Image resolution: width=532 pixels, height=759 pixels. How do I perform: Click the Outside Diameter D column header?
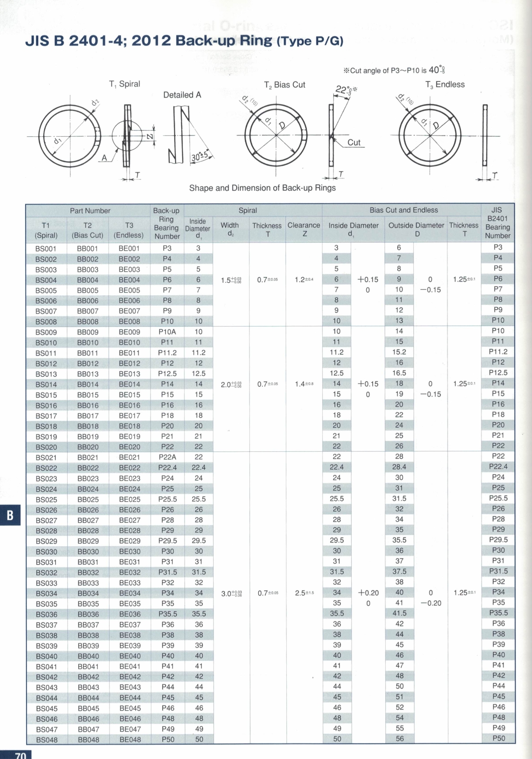tap(416, 229)
